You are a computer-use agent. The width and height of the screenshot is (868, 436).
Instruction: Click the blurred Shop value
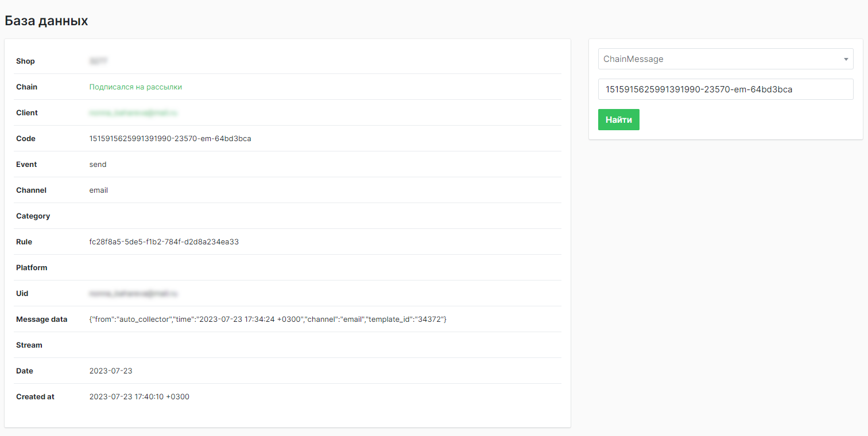tap(99, 61)
